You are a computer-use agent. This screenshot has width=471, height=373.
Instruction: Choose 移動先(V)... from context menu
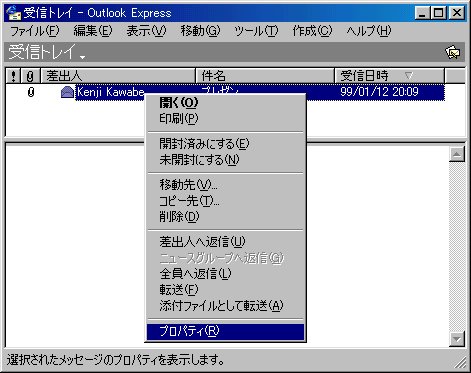coord(226,185)
